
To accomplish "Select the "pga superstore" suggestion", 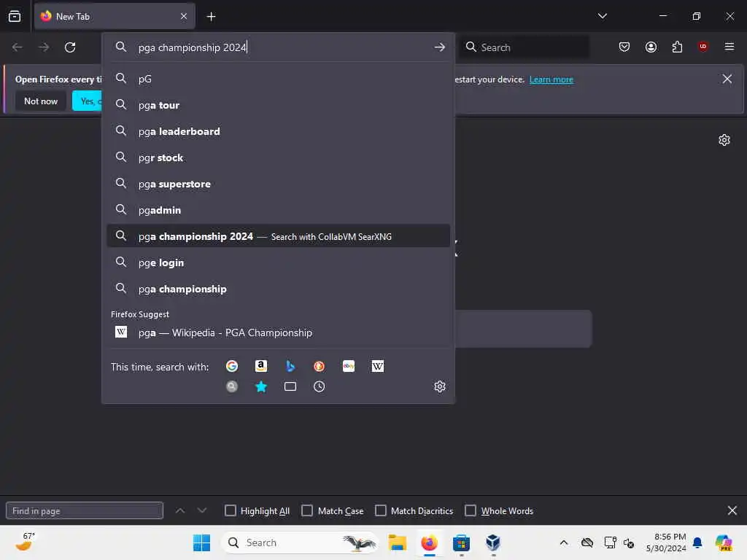I will [278, 183].
